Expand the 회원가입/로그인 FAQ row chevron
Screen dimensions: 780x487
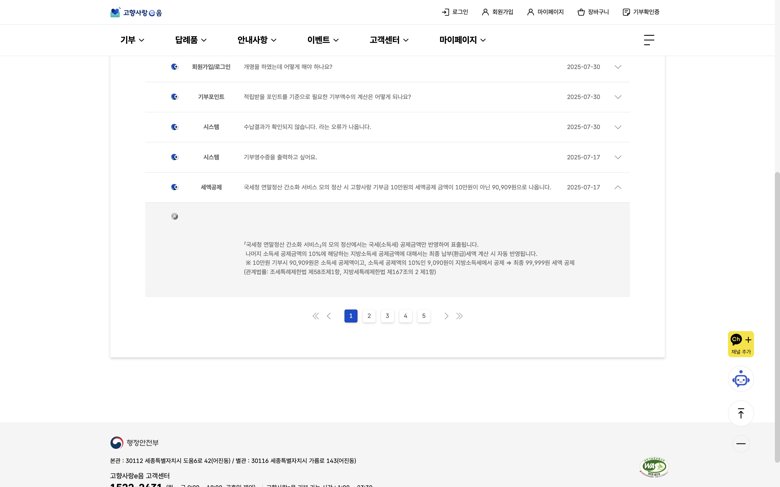point(618,67)
